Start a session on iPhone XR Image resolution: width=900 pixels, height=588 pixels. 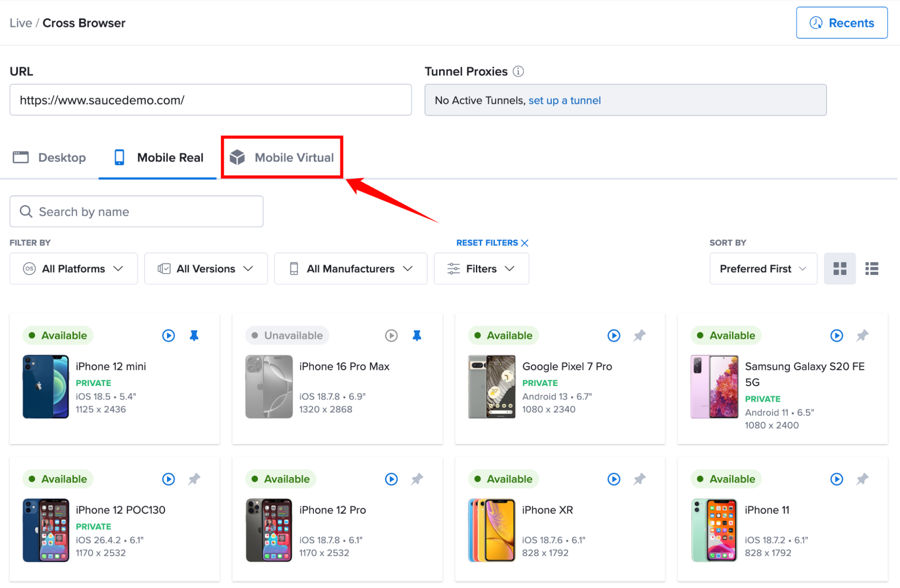click(614, 479)
